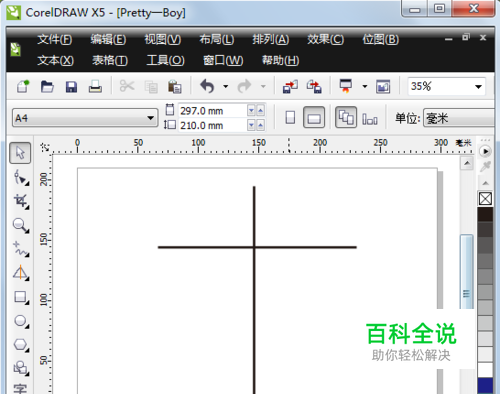Save the document with floppy disk icon

71,87
